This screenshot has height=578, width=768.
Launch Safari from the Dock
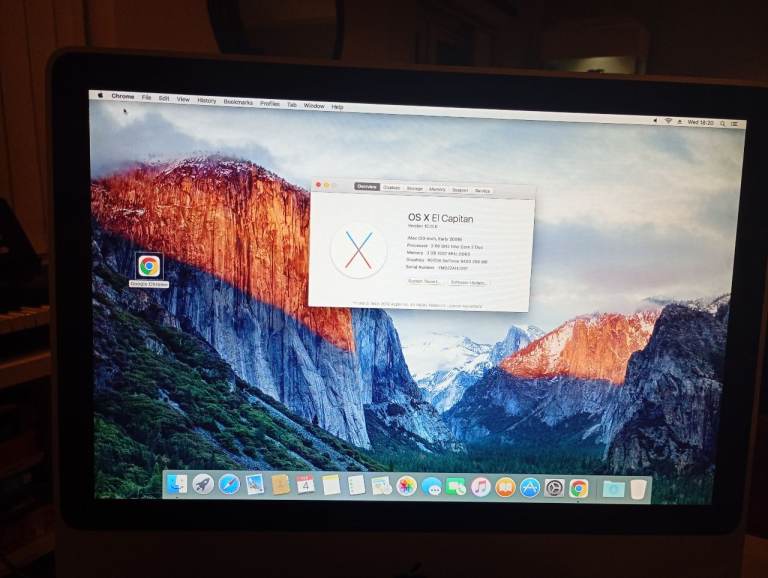click(x=229, y=484)
